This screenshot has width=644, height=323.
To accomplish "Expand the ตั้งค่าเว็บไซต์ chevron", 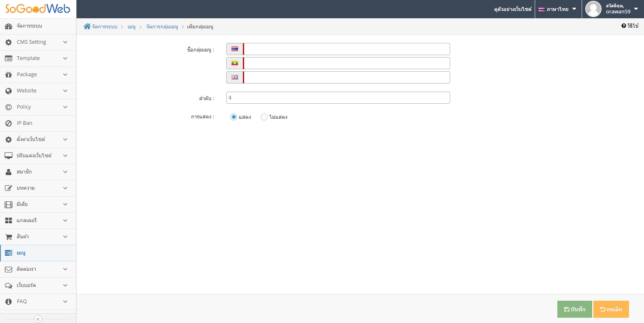I will (x=65, y=139).
